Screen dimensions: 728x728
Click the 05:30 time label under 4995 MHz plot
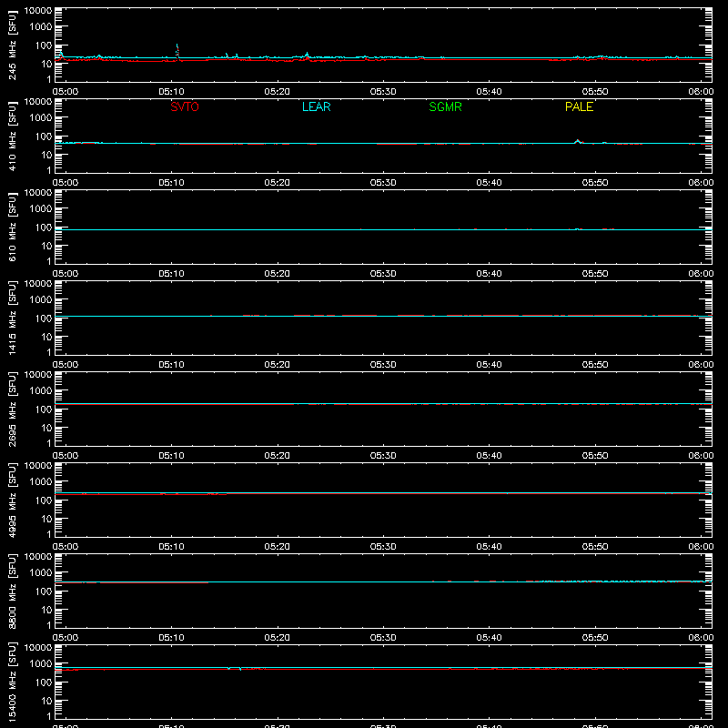[383, 547]
